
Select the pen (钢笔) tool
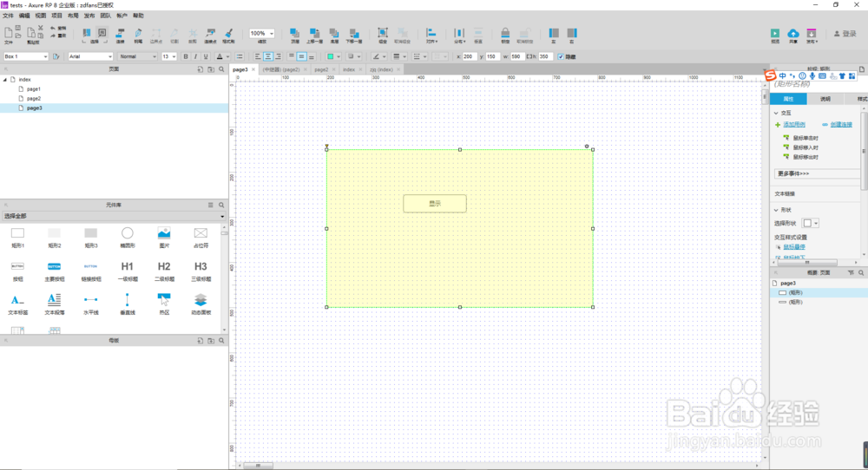138,36
